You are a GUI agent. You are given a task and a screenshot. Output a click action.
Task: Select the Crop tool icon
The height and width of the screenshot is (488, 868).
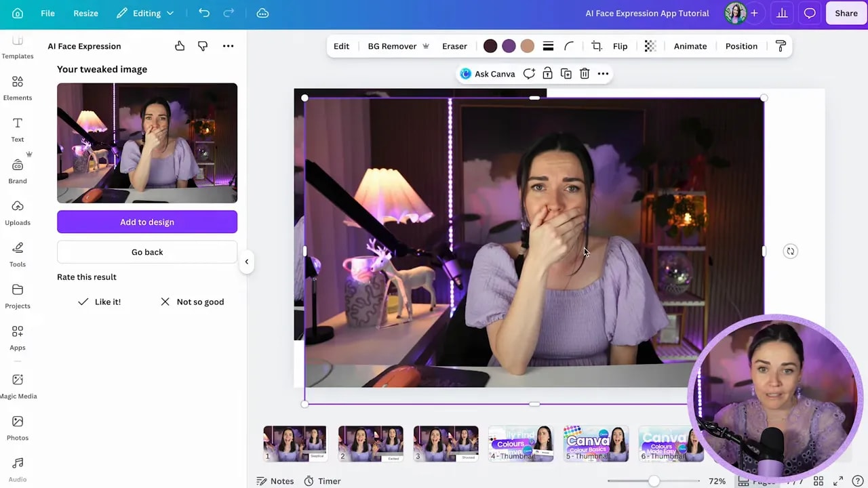tap(597, 46)
